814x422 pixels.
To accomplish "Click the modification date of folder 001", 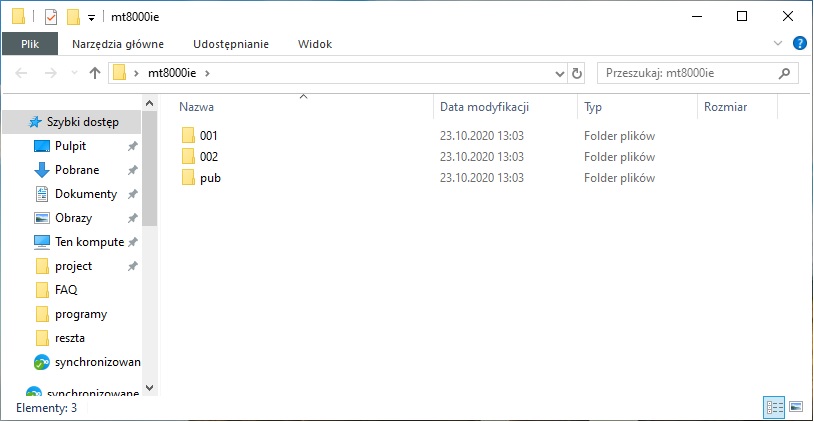I will pyautogui.click(x=482, y=135).
